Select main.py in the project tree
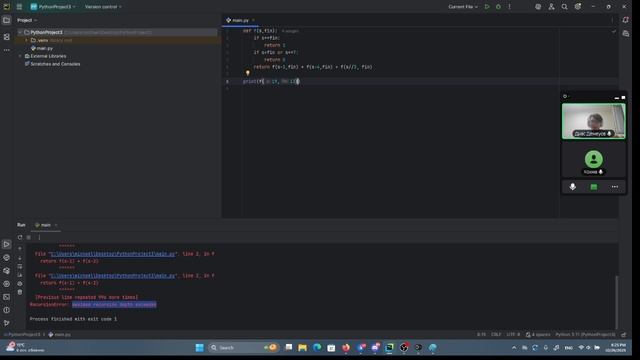Screen dimensions: 640x360 (x=44, y=48)
